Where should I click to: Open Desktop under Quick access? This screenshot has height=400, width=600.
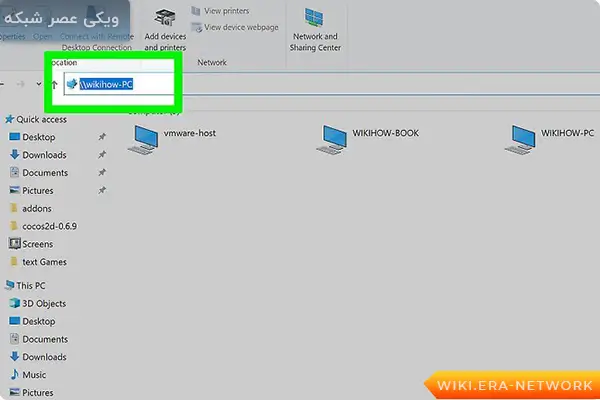38,137
